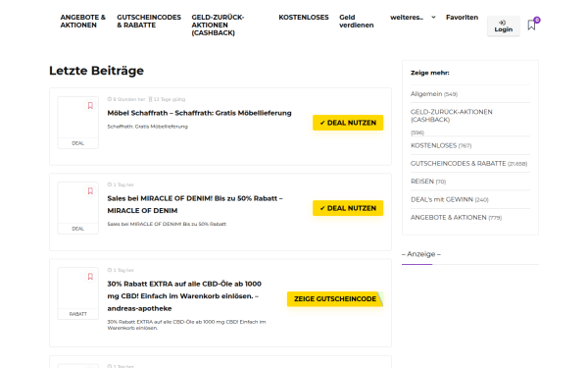This screenshot has height=368, width=588.
Task: Open the Favoriten menu item
Action: tap(462, 18)
